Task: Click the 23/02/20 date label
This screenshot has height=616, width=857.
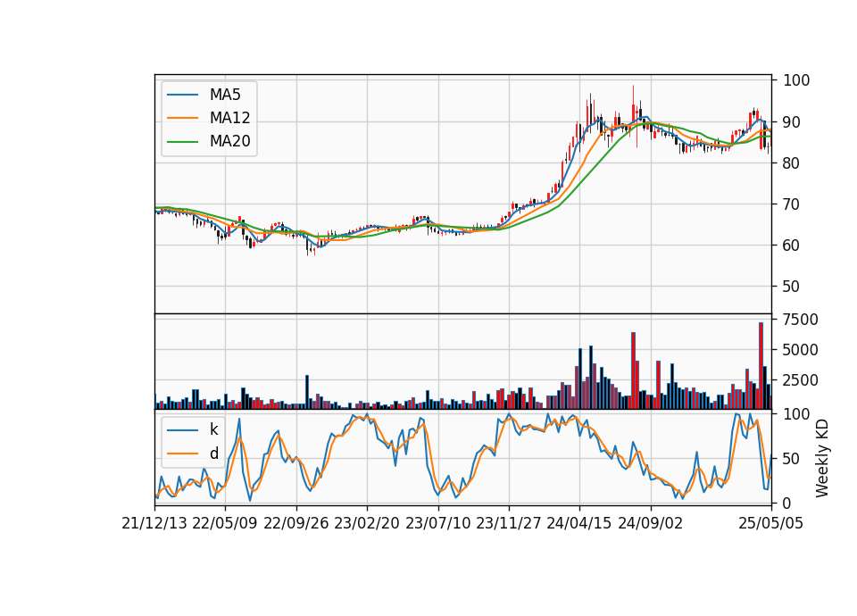Action: pyautogui.click(x=367, y=523)
